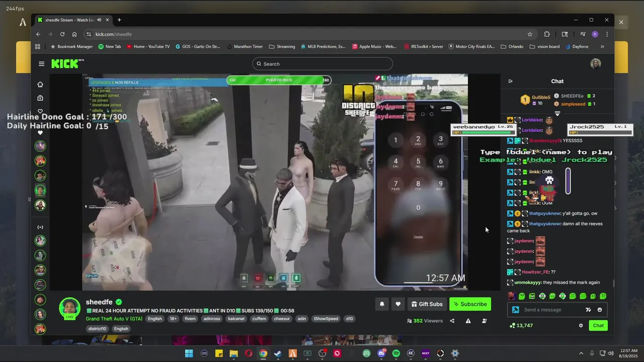Viewport: 644px width, 362px height.
Task: Open the Orlando bookmarks folder
Action: click(512, 46)
